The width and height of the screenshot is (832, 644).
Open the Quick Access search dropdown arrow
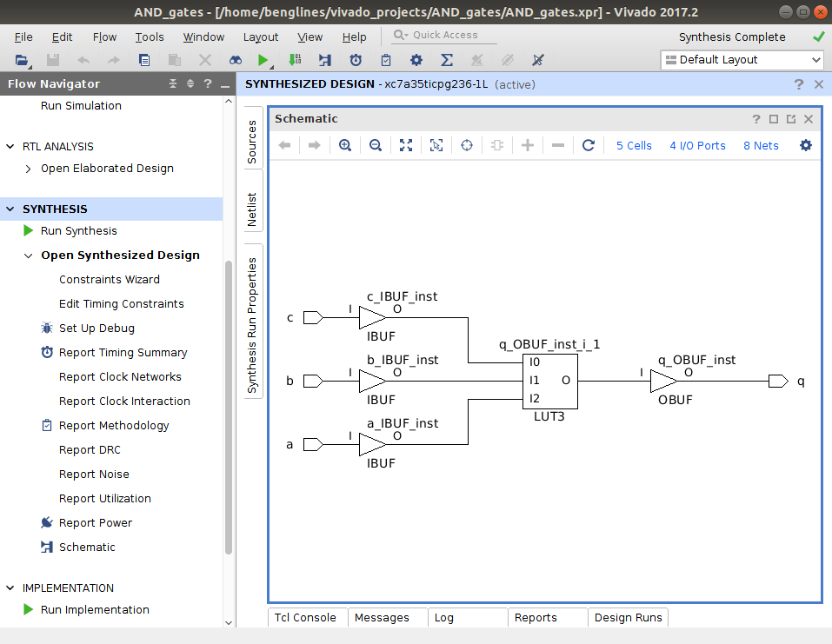[405, 36]
